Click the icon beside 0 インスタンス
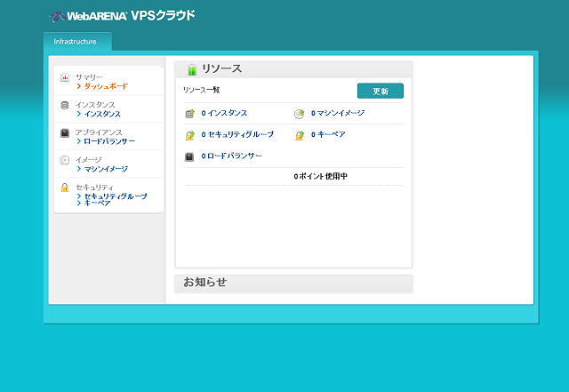Screen dimensions: 569x392 click(x=189, y=114)
